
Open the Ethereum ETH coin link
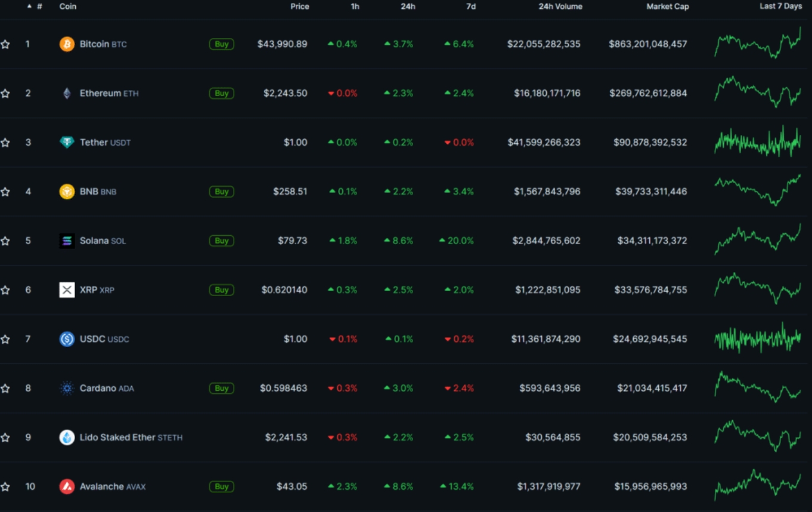(x=109, y=93)
